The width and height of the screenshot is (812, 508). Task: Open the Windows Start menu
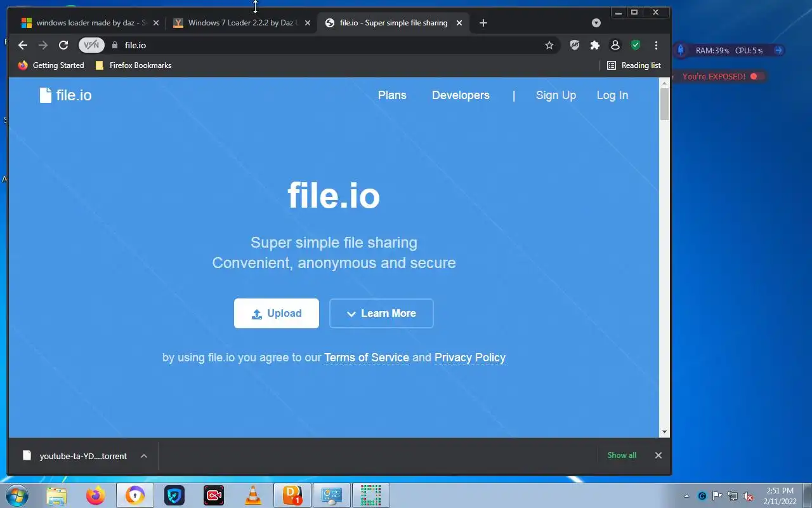pos(17,495)
